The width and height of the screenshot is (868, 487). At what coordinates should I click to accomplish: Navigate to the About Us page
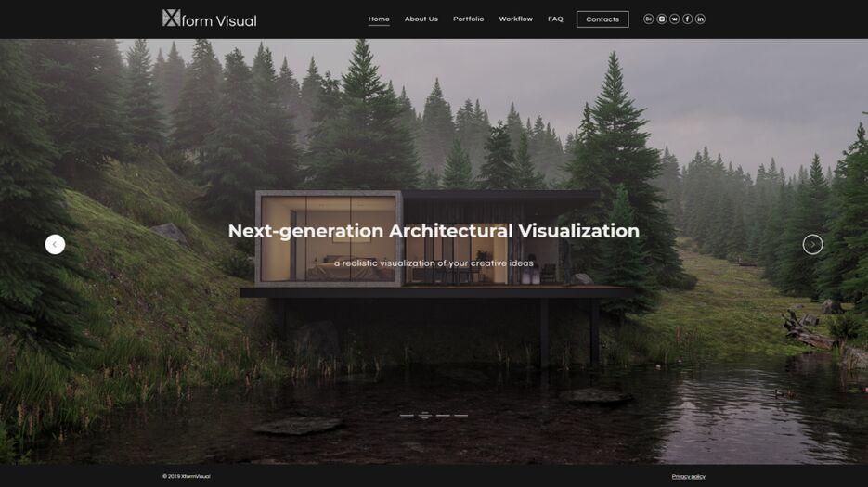[421, 19]
